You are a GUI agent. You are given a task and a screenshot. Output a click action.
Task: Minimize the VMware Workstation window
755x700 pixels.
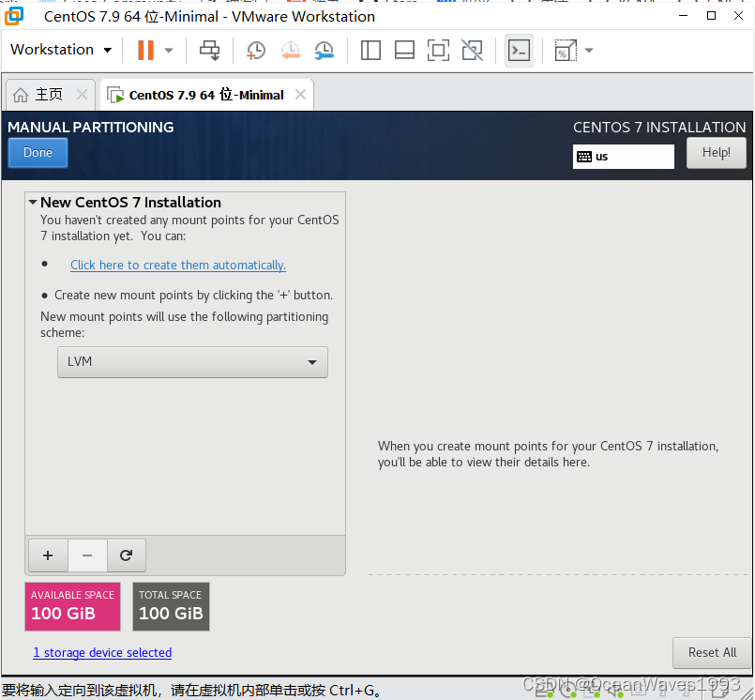point(683,16)
